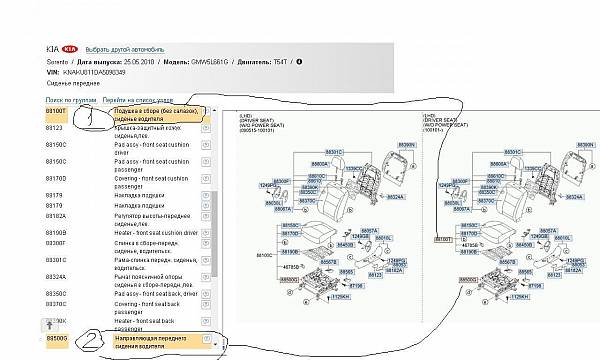Follow the choose-another-vehicle link next to the KIA logo
This screenshot has width=600, height=360.
[x=125, y=49]
